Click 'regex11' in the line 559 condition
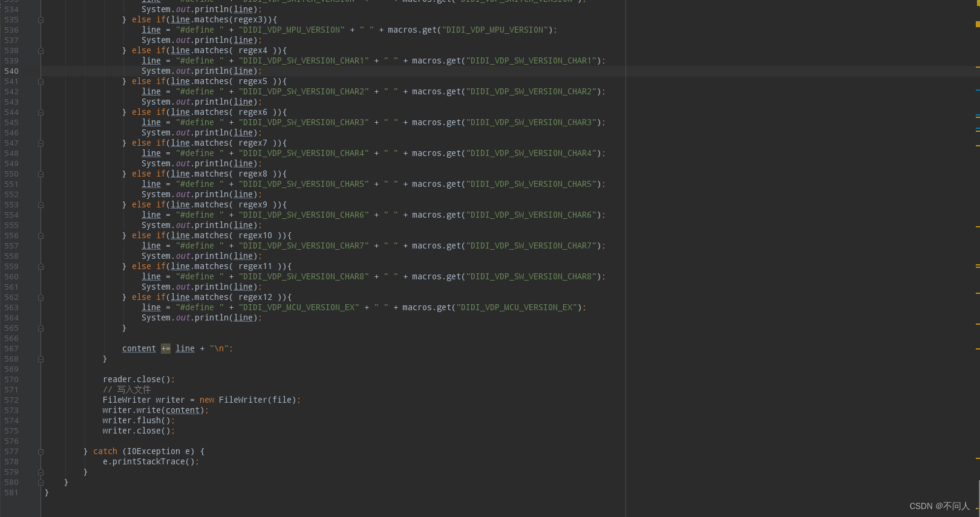Viewport: 980px width, 517px height. [255, 267]
